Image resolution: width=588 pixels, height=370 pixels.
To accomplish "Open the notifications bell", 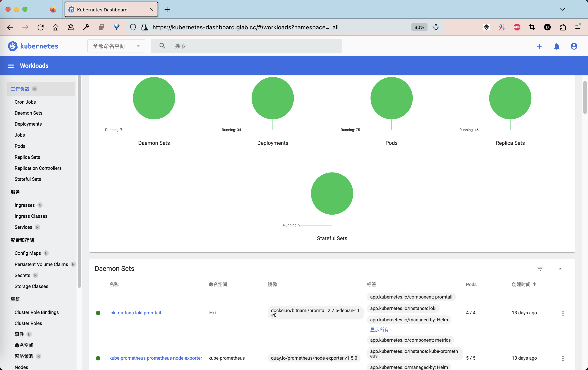I will tap(557, 46).
